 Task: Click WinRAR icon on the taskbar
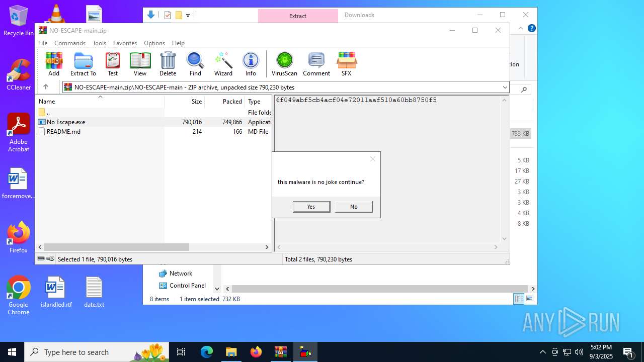pyautogui.click(x=280, y=352)
